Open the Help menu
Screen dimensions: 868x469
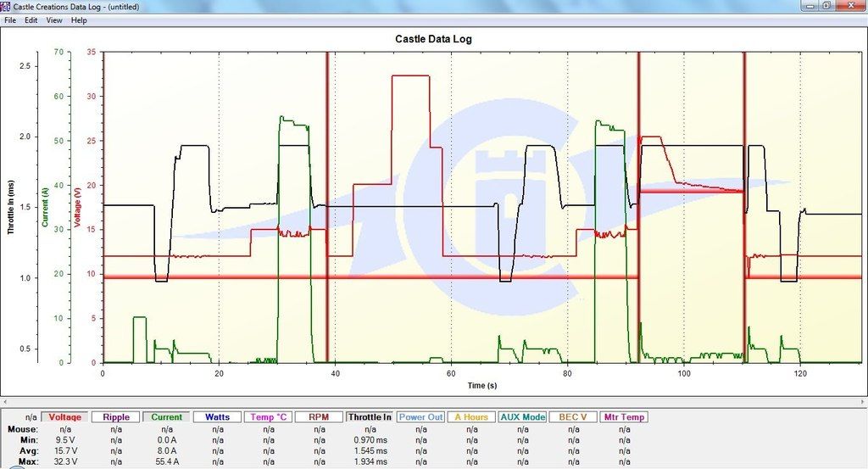coord(79,20)
